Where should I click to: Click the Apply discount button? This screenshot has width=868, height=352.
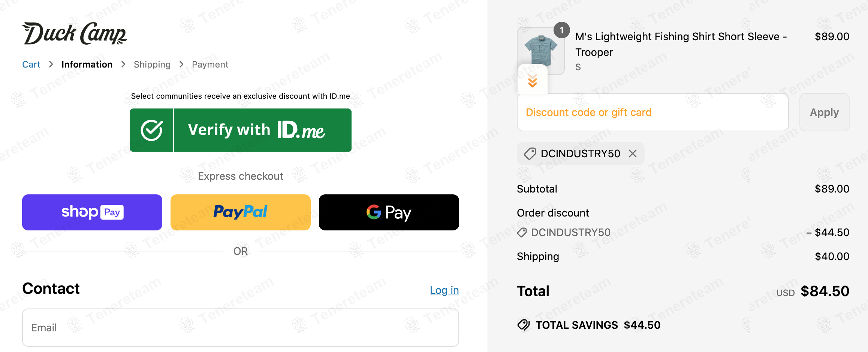[824, 112]
